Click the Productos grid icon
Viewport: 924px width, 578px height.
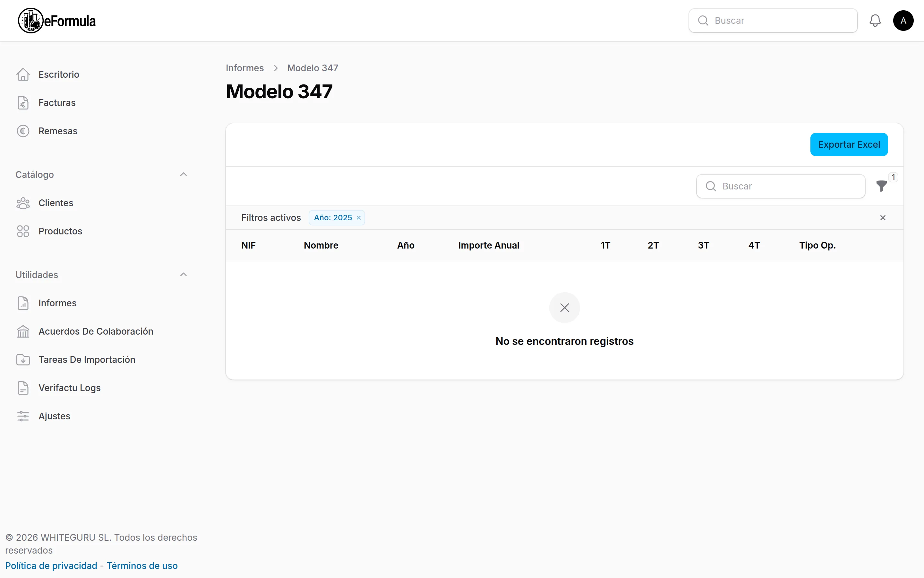coord(23,231)
